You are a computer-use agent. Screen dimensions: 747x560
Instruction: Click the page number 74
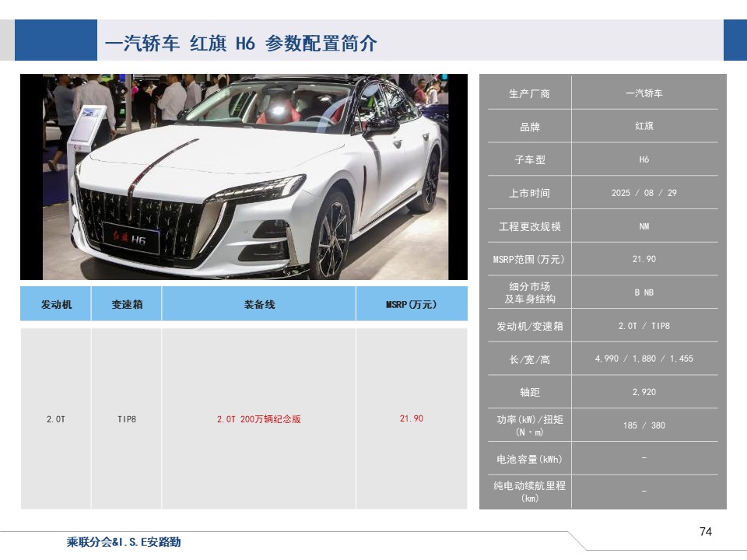pos(706,531)
